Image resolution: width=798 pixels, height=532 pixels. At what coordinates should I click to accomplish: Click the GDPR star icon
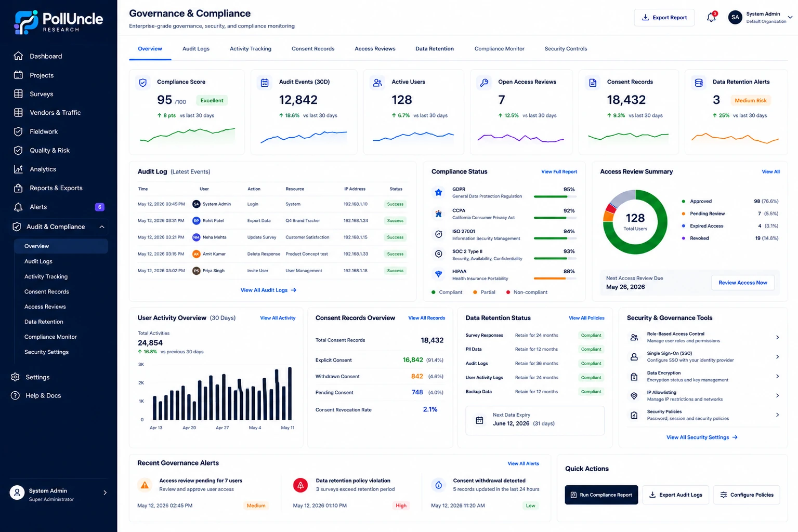pos(439,193)
